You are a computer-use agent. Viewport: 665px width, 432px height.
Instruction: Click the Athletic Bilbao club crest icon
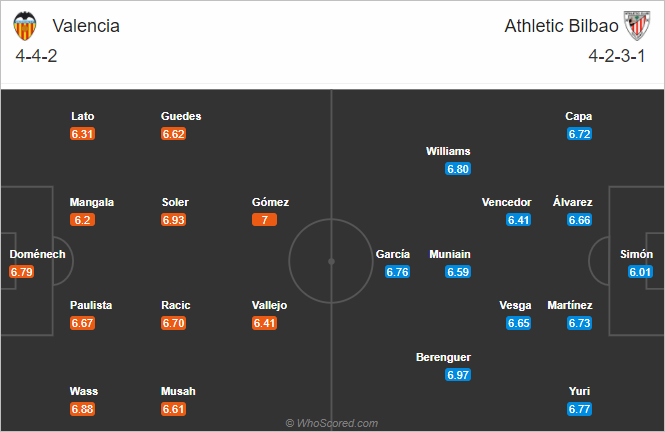[x=637, y=26]
